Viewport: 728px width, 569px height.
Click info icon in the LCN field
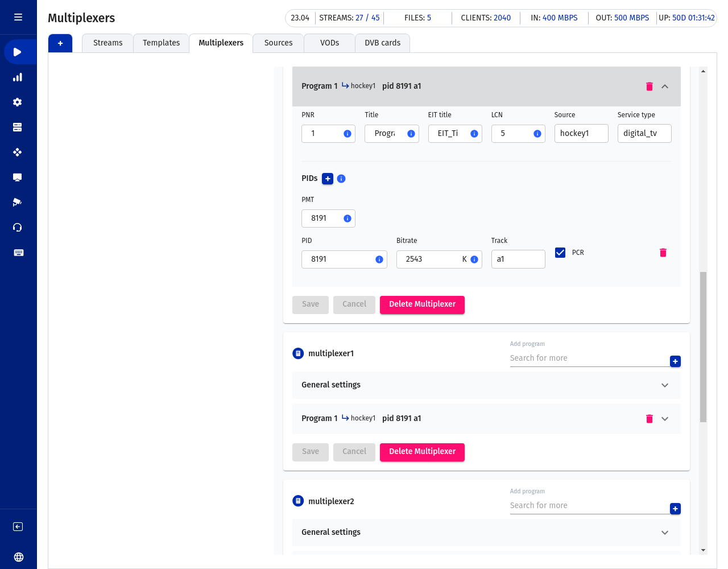point(537,134)
